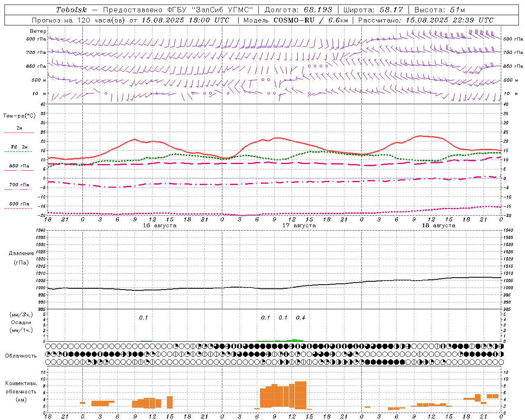Click the 2м temperature legend label
The height and width of the screenshot is (420, 525).
19,128
